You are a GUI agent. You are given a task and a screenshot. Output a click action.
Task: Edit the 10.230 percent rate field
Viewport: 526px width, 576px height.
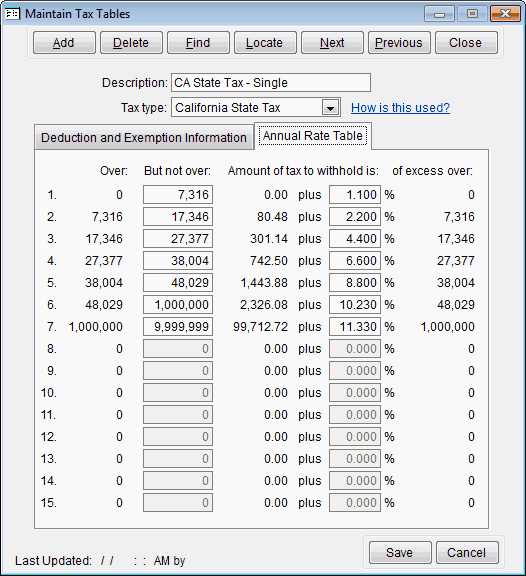click(355, 305)
